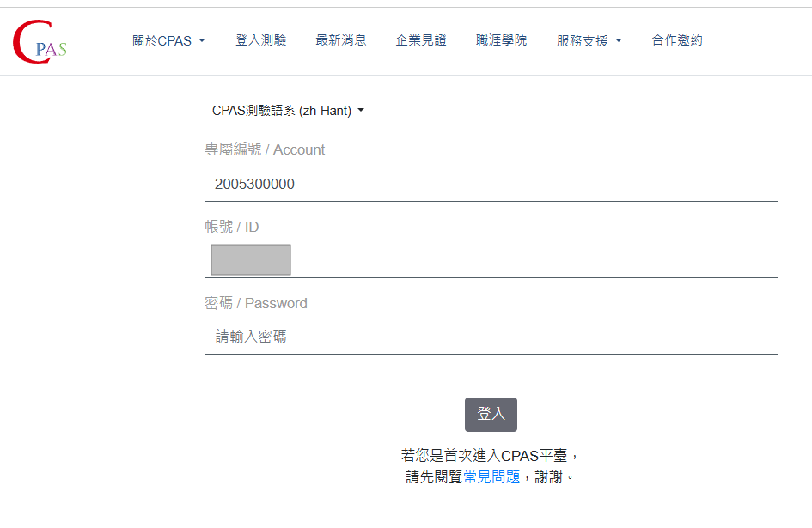This screenshot has width=812, height=528.
Task: Click the caret arrow beside 關於CPAS
Action: [202, 40]
